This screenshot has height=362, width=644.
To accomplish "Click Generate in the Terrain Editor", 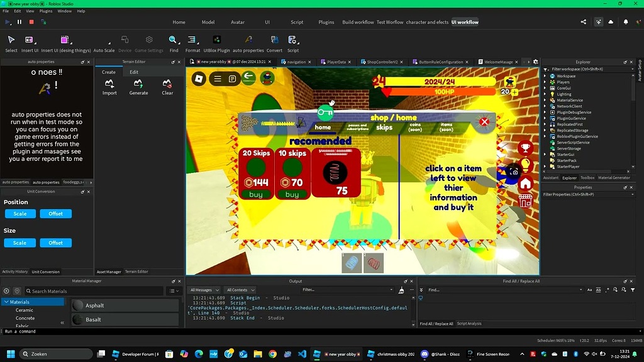I will [x=138, y=85].
